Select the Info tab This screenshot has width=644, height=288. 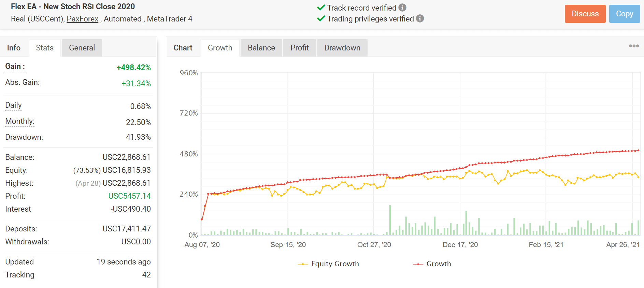(x=14, y=48)
